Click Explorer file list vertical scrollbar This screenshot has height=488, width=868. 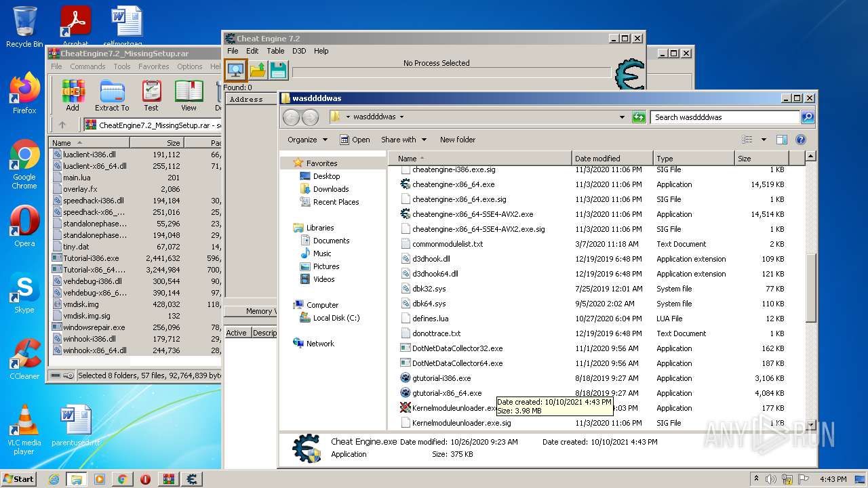(811, 288)
